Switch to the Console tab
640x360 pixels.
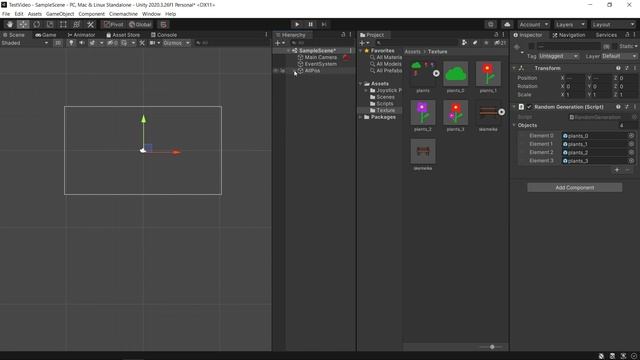click(x=164, y=35)
